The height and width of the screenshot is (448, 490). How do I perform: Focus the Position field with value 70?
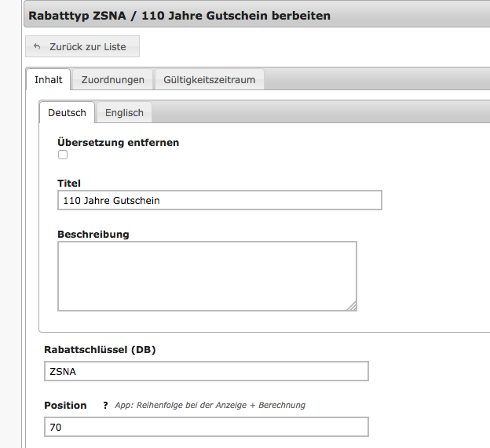[x=206, y=427]
